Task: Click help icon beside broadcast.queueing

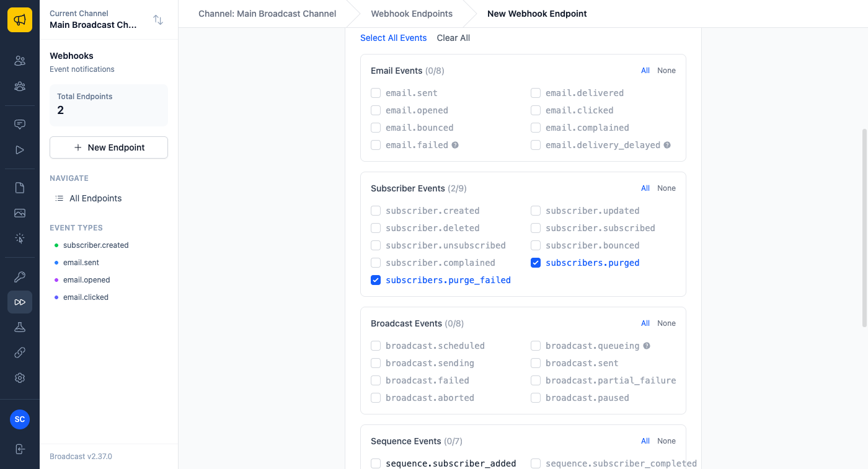Action: pyautogui.click(x=647, y=346)
